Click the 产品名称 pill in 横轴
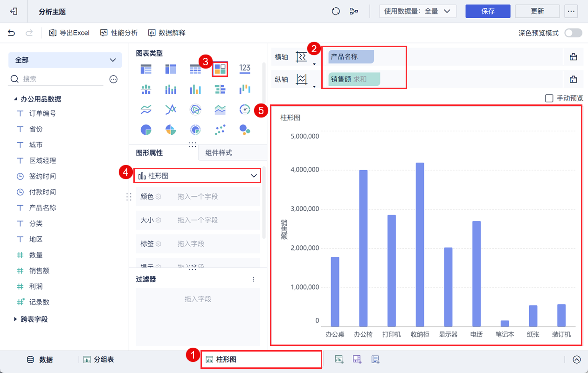 (351, 57)
